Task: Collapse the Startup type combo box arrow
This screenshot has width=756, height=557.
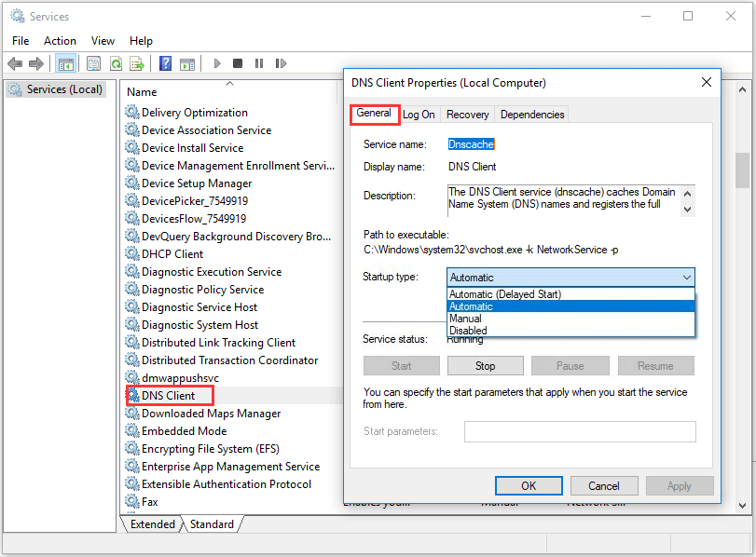Action: click(x=687, y=278)
